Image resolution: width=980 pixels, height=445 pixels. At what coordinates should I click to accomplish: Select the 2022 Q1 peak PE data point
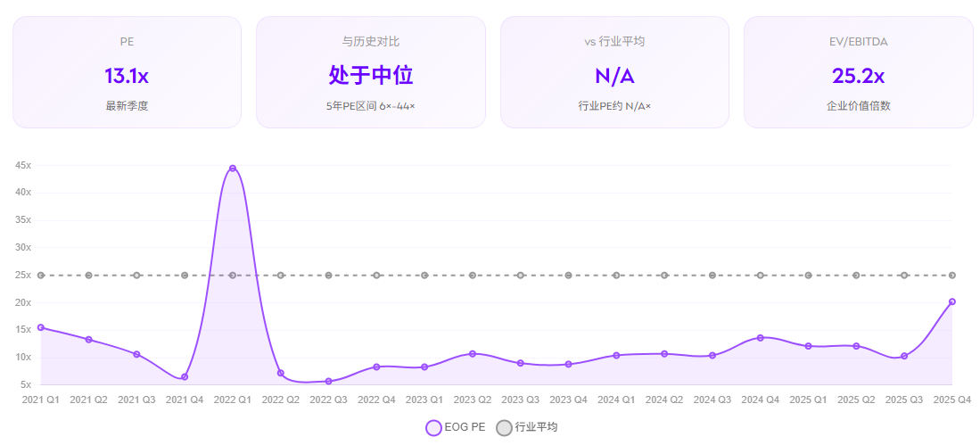(x=233, y=169)
